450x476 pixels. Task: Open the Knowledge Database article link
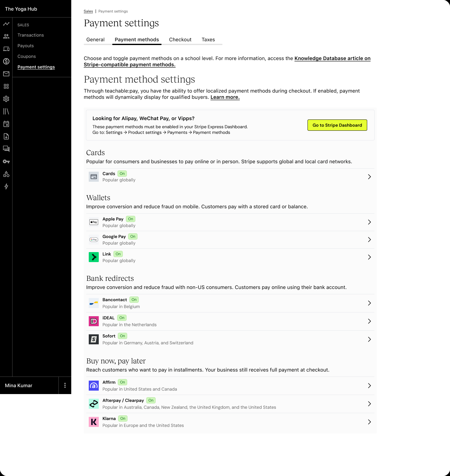227,61
